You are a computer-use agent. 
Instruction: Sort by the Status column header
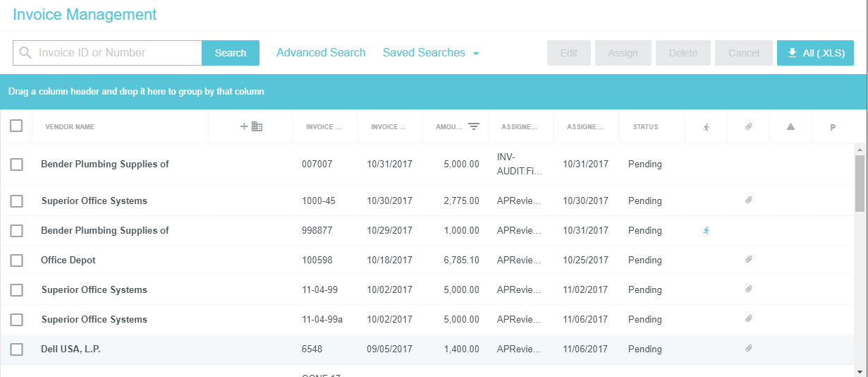[x=645, y=127]
